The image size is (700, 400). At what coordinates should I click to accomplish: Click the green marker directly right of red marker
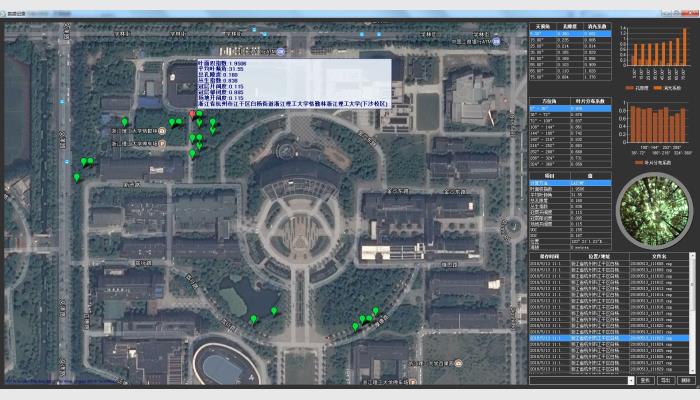[200, 114]
